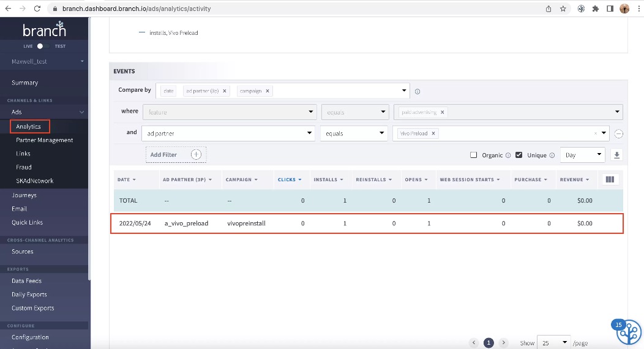Click the info icon beside Compare by
Image resolution: width=644 pixels, height=349 pixels.
coord(417,92)
